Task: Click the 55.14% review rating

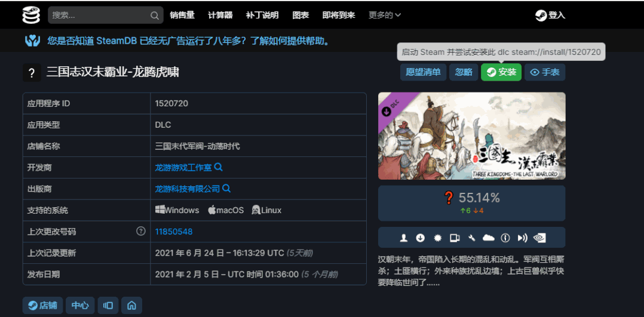Action: point(479,198)
